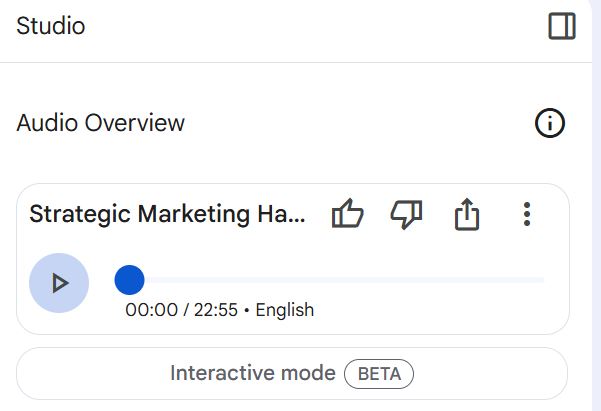This screenshot has height=411, width=601.
Task: Collapse the Studio side panel icon
Action: [562, 26]
